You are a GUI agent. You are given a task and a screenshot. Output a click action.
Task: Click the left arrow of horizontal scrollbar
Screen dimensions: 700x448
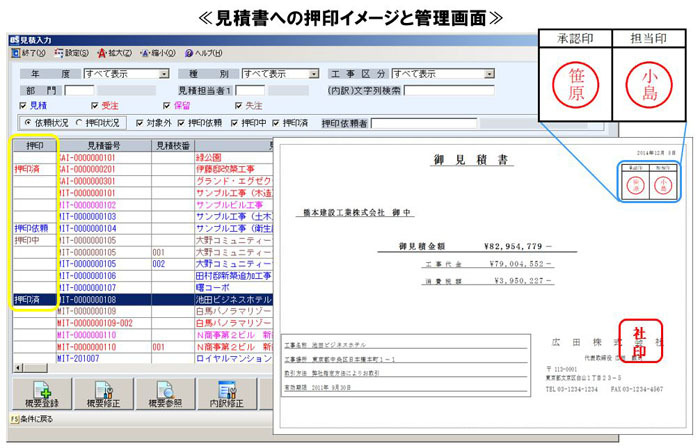(18, 368)
